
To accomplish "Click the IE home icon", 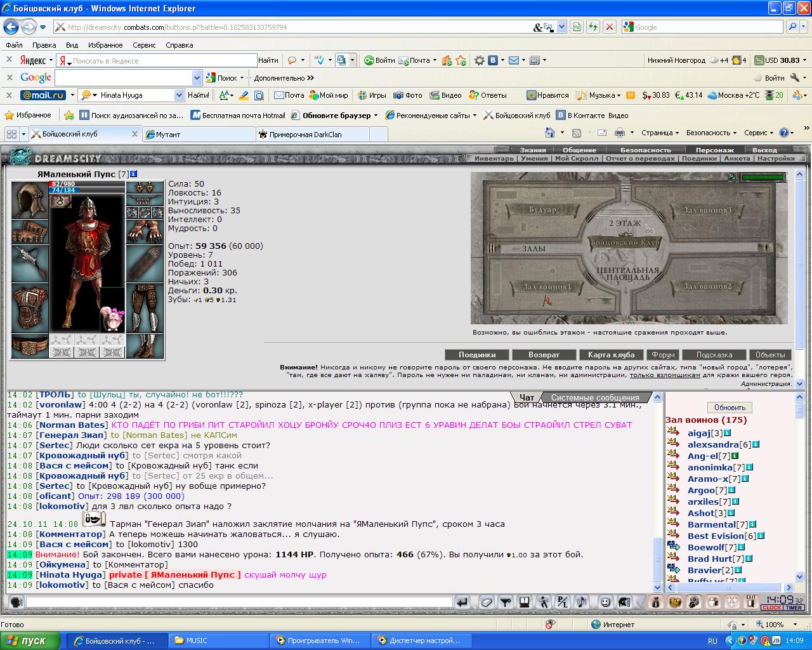I will [x=550, y=133].
